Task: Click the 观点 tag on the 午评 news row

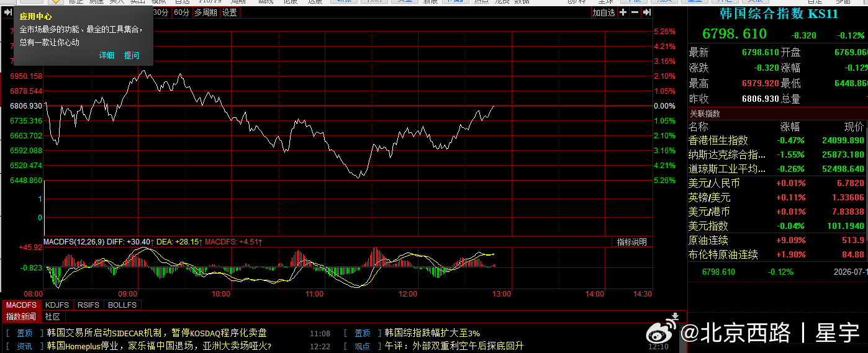Action: (362, 346)
